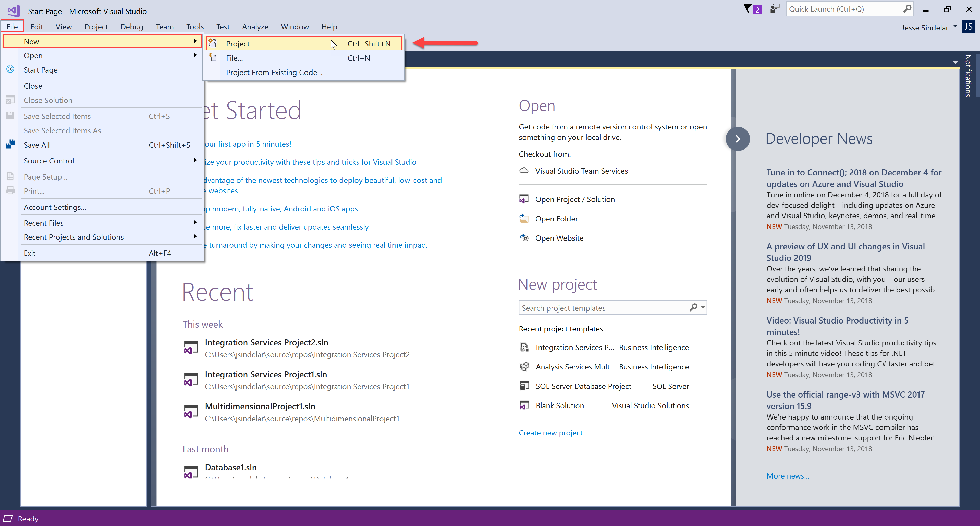Click the Open Website globe icon
Screen dimensions: 980x526
click(524, 238)
